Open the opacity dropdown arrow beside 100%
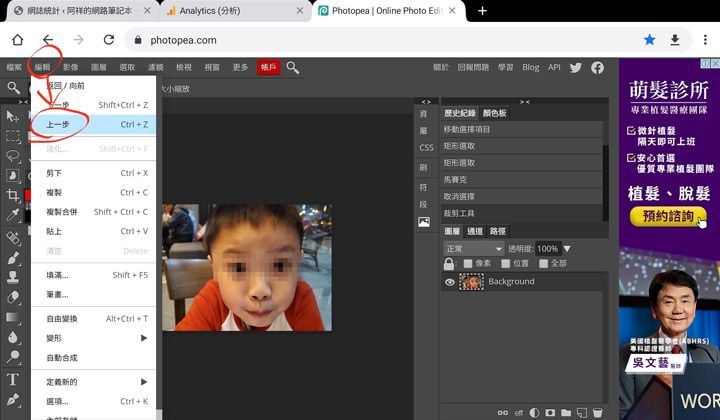Viewport: 720px width, 420px height. click(x=567, y=248)
